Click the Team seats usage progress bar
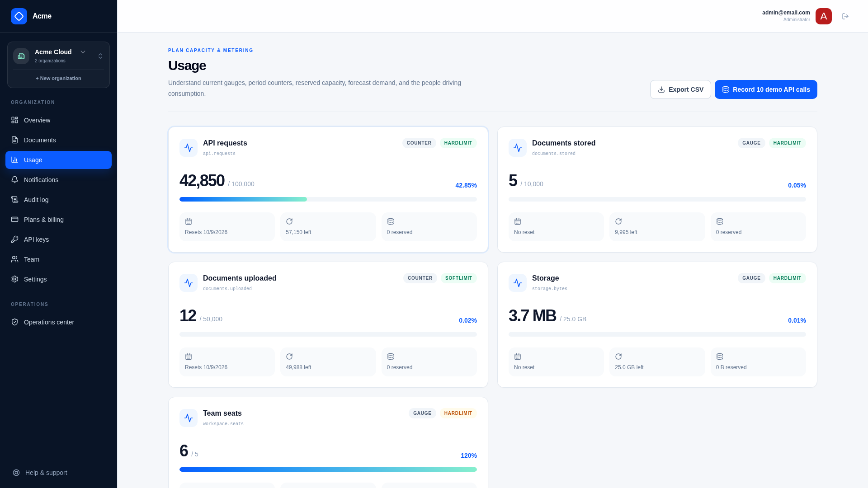The height and width of the screenshot is (488, 868). click(x=328, y=469)
